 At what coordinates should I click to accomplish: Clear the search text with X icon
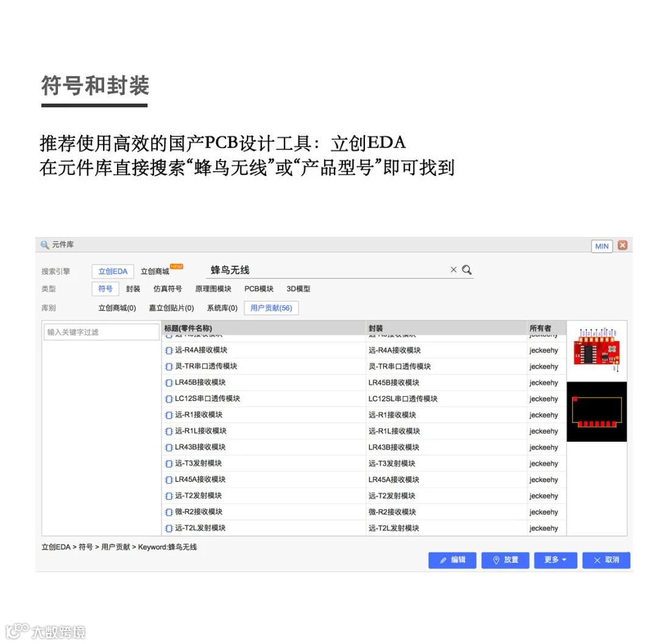pyautogui.click(x=453, y=270)
